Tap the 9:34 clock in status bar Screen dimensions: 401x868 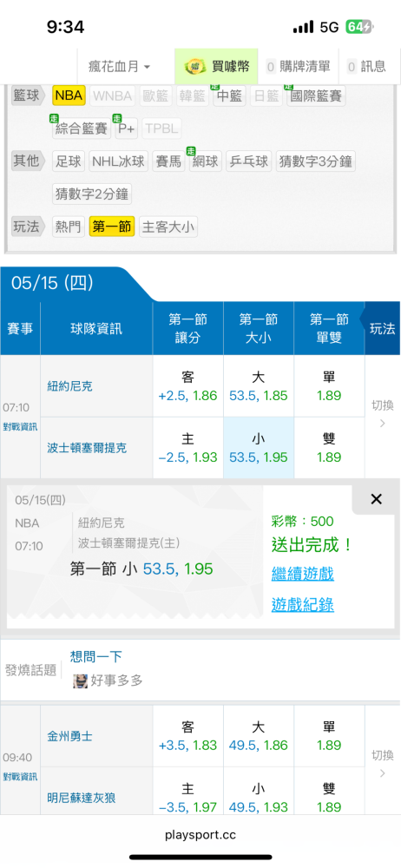click(x=65, y=27)
